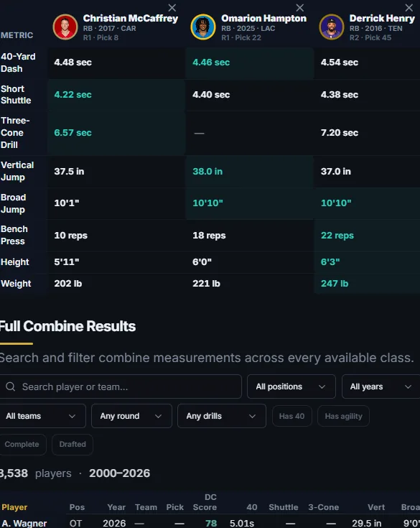Click the 40-Yard Dash metric label

18,62
